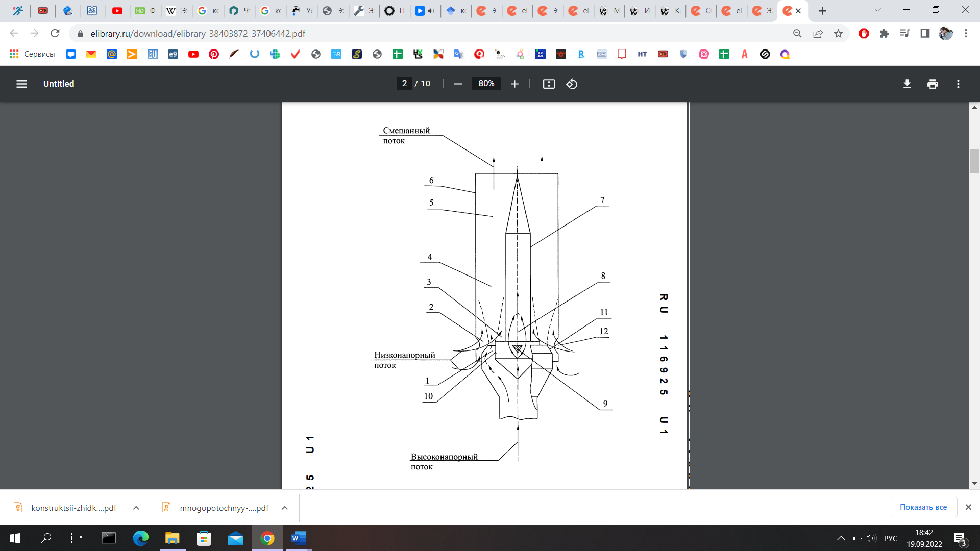Screen dimensions: 980x551
Task: Bookmark this tab with the star
Action: (838, 33)
